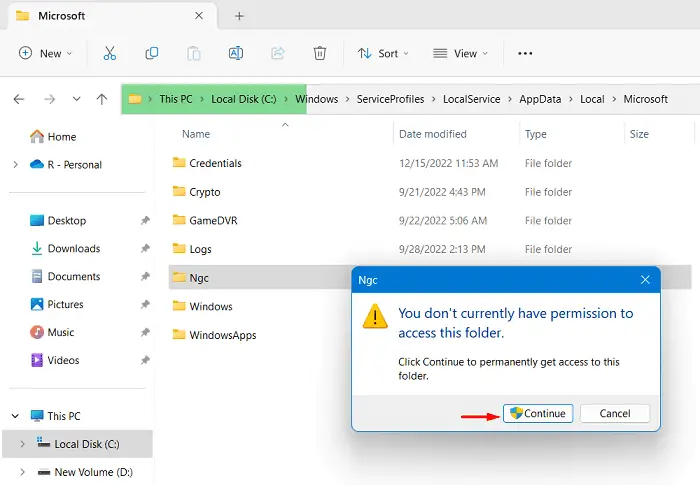Viewport: 700px width, 485px height.
Task: Sort by the Size column header
Action: click(x=639, y=134)
